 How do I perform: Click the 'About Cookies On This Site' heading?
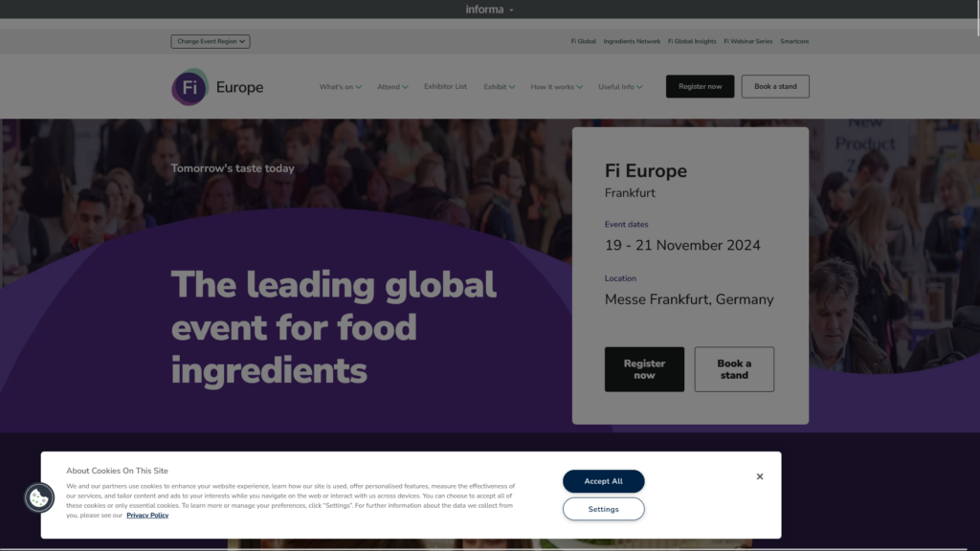point(117,471)
